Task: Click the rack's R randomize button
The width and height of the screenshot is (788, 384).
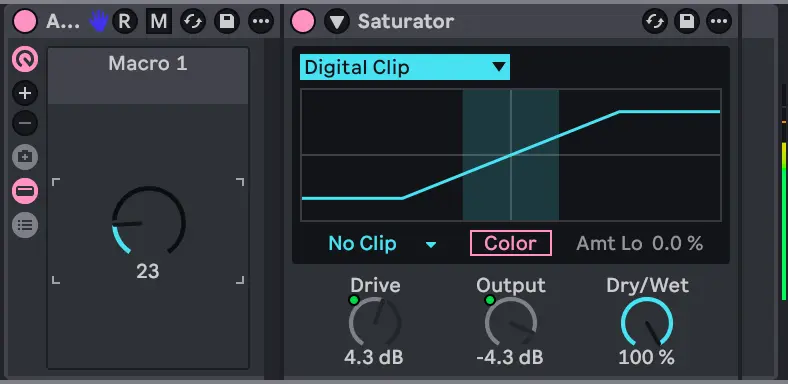Action: (x=125, y=22)
